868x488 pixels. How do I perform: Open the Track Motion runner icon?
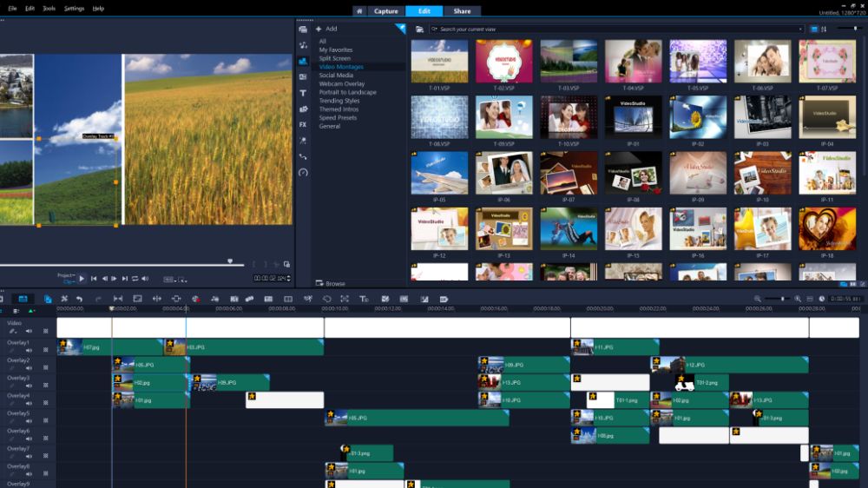click(308, 299)
